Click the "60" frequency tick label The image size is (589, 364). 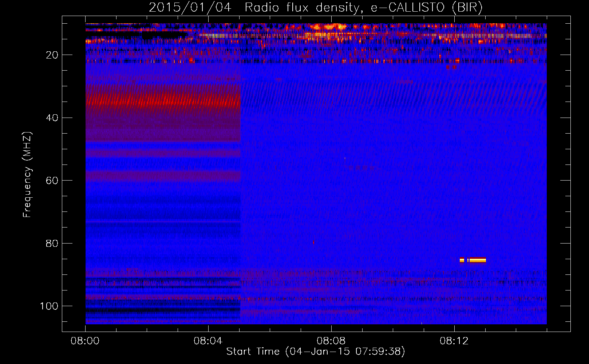(52, 181)
